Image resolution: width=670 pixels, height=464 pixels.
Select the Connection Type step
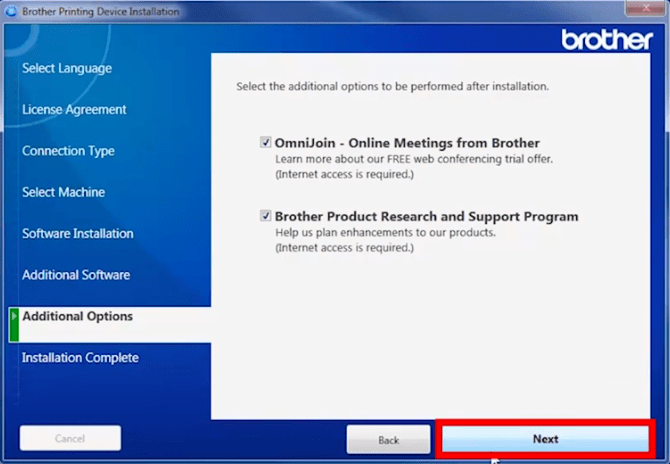(x=68, y=151)
